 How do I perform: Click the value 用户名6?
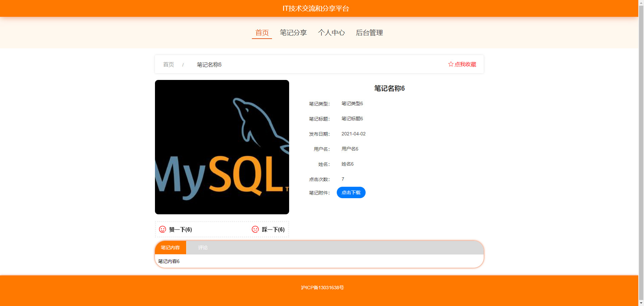(350, 149)
